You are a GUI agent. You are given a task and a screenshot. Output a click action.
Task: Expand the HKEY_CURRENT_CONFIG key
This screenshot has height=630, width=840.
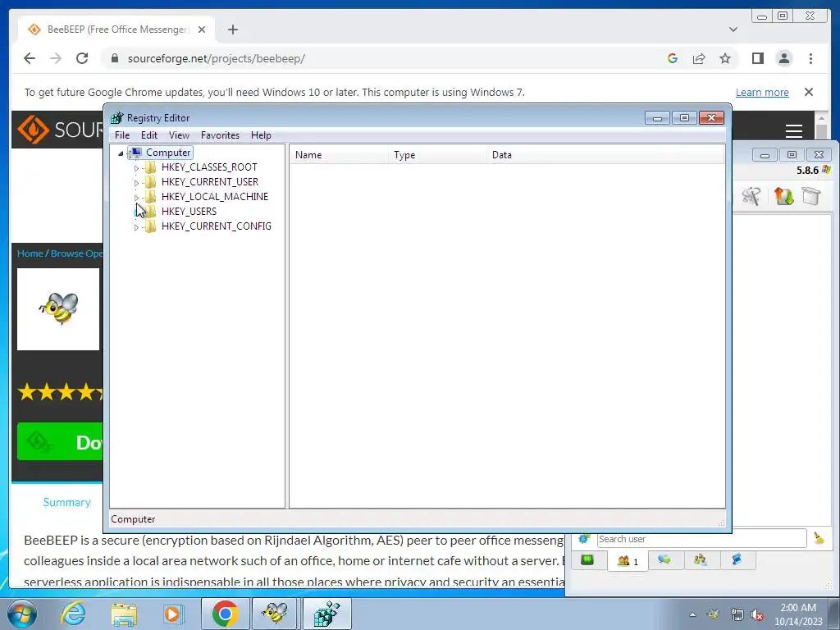tap(136, 227)
